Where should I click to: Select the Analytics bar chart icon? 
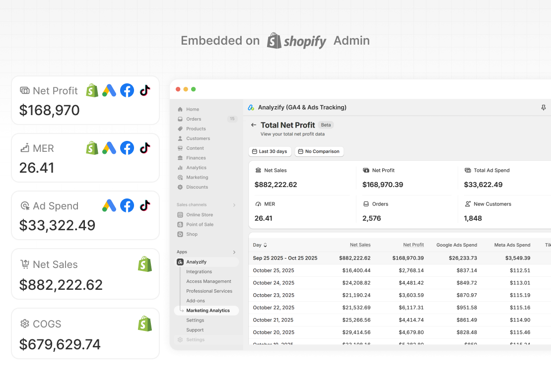(180, 167)
